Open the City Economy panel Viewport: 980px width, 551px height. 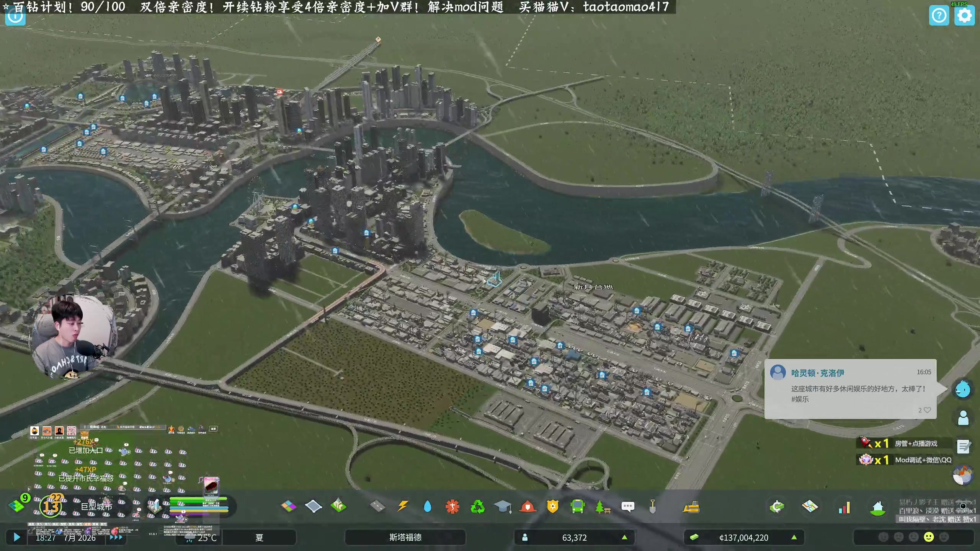click(777, 507)
